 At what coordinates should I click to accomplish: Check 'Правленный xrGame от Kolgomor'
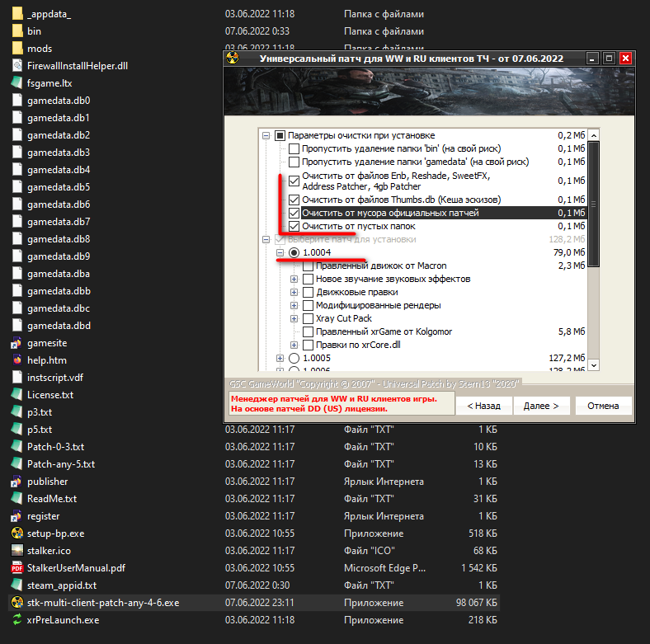click(x=308, y=331)
